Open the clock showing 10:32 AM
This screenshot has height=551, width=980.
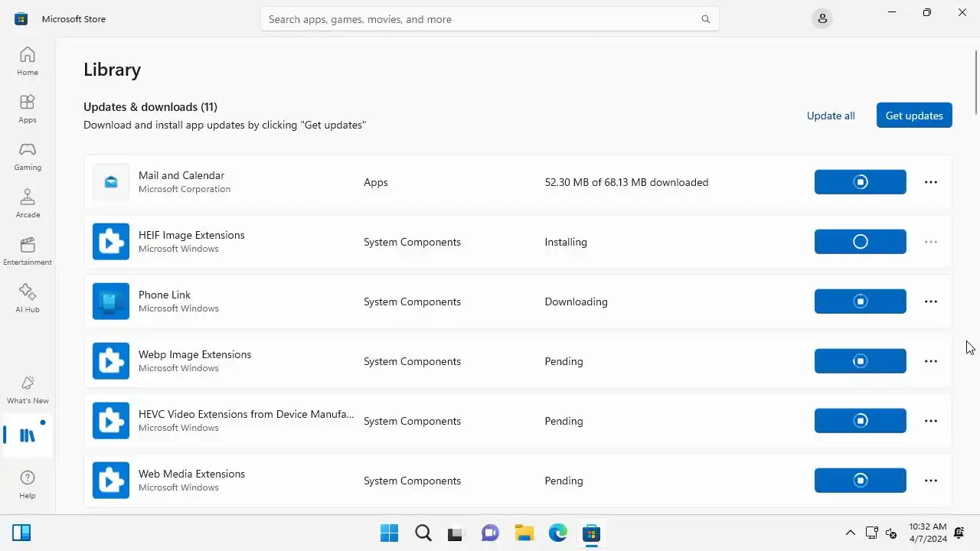(928, 533)
